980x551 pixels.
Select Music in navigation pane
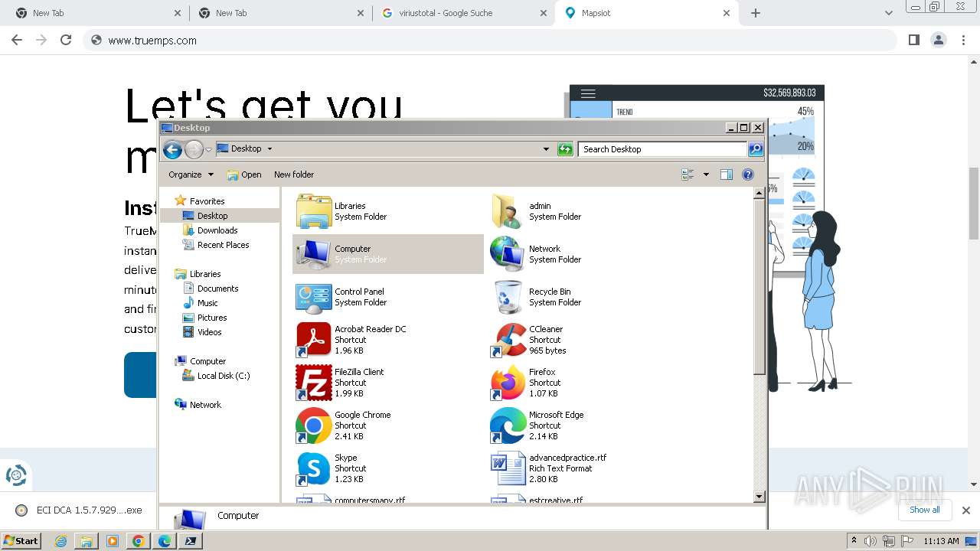click(207, 303)
